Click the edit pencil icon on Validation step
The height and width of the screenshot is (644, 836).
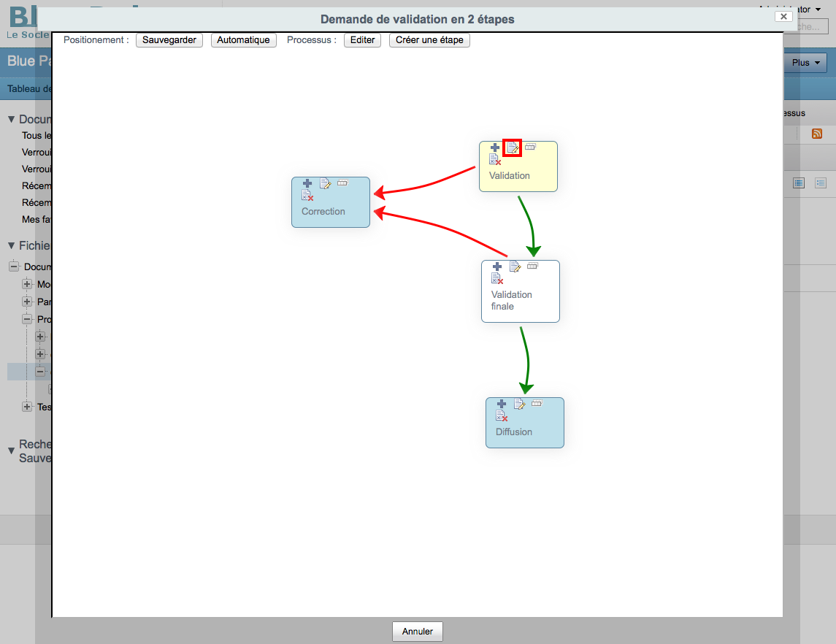tap(513, 147)
